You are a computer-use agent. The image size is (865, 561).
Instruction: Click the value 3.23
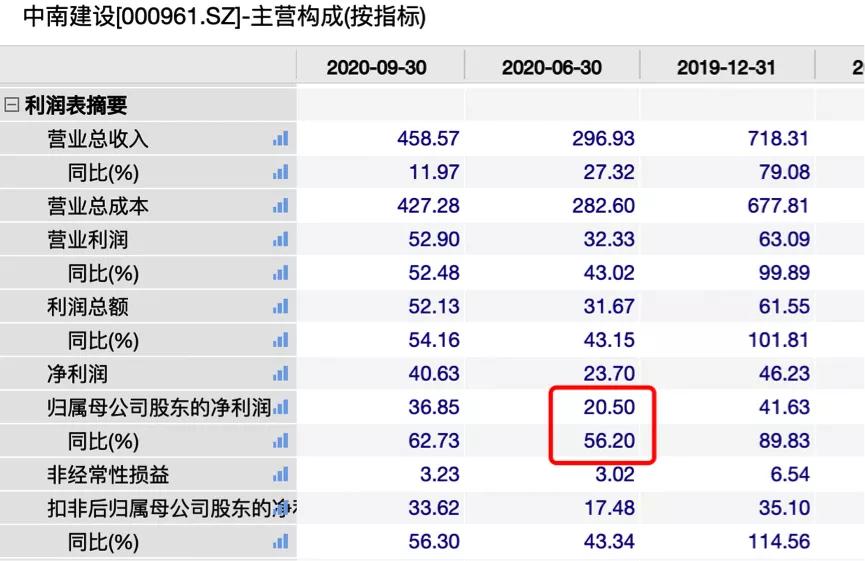pyautogui.click(x=440, y=474)
